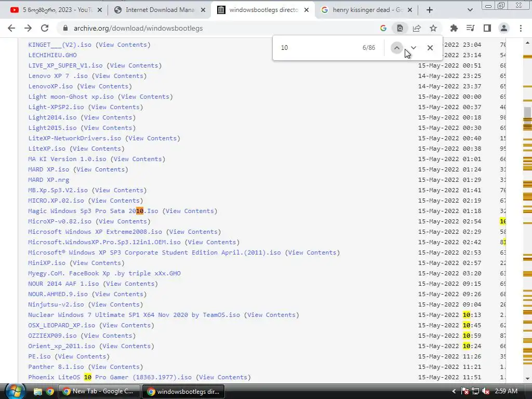The width and height of the screenshot is (532, 399).
Task: Expand the tab search dropdown
Action: coord(470,10)
